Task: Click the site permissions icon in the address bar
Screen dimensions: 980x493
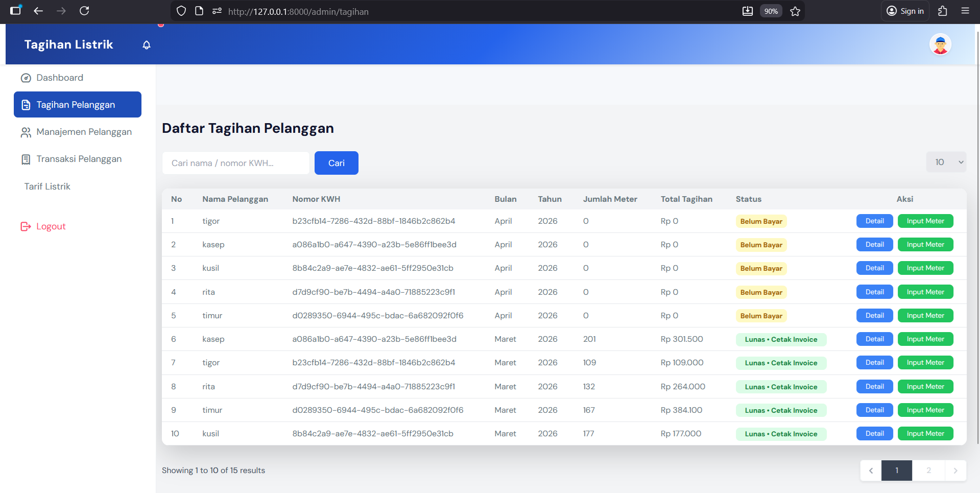Action: [217, 11]
